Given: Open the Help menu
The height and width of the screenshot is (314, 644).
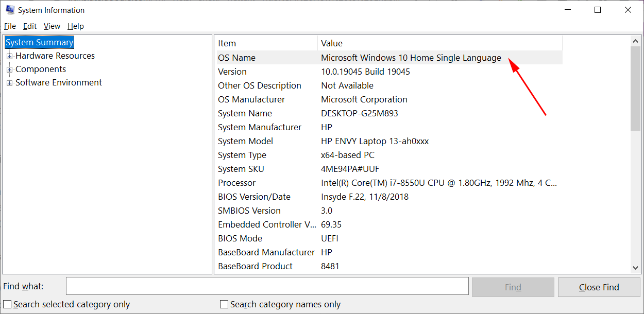Looking at the screenshot, I should pos(76,26).
